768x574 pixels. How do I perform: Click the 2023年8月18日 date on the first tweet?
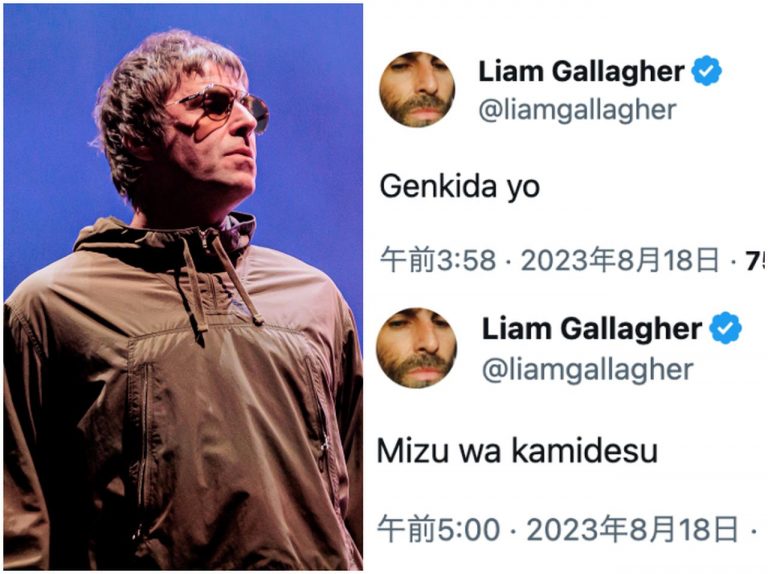click(620, 261)
